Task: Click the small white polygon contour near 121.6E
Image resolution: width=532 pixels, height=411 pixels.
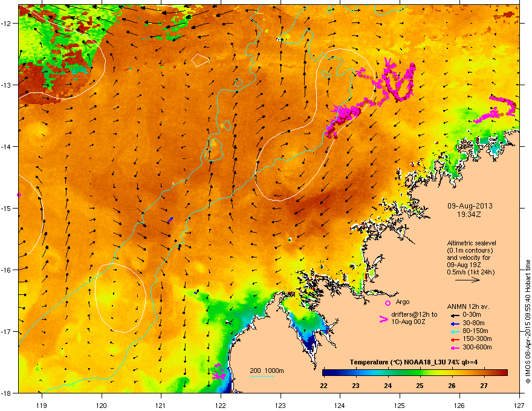Action: click(x=200, y=60)
